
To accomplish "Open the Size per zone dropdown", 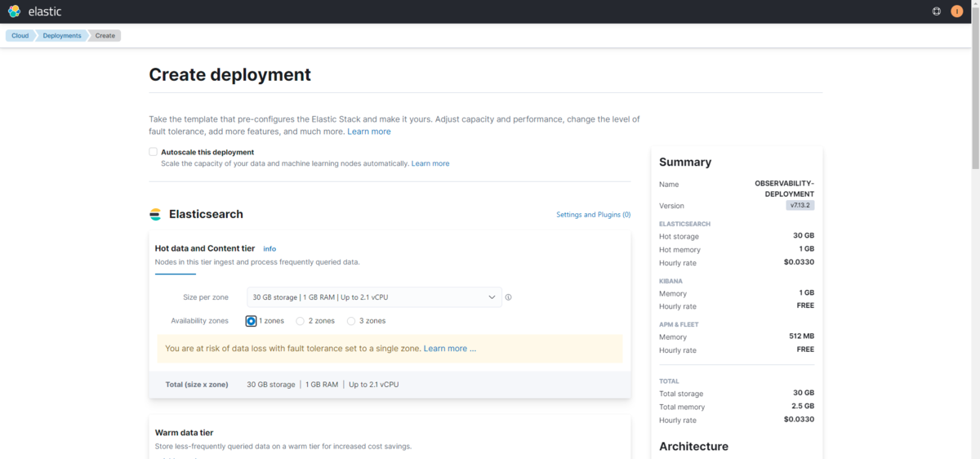I will point(374,297).
